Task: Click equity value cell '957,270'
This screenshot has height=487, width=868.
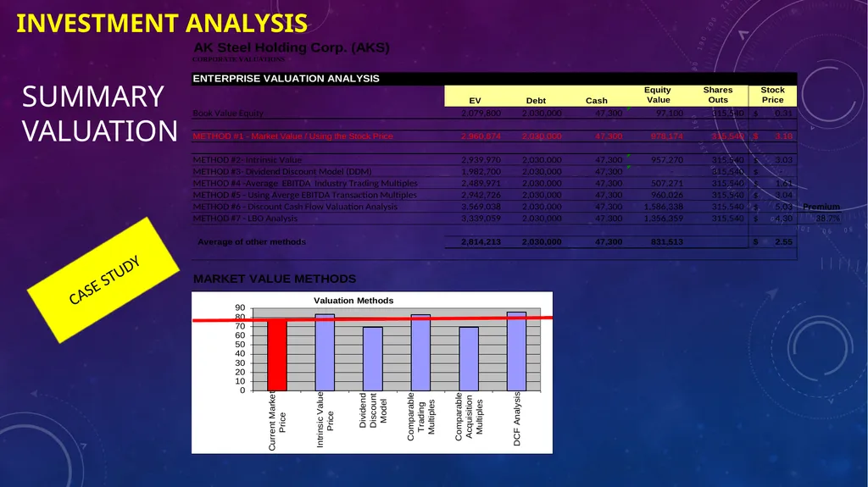Action: tap(667, 160)
